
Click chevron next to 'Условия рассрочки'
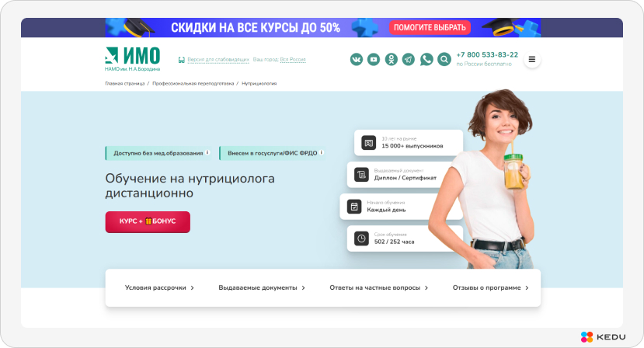pos(192,288)
